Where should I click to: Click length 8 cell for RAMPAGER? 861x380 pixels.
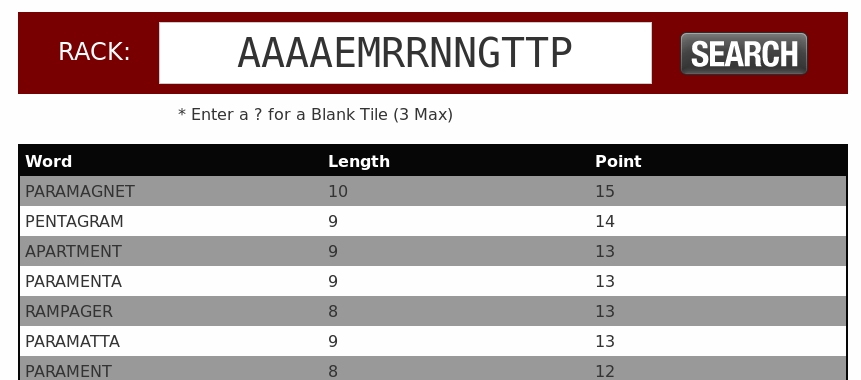pos(333,311)
